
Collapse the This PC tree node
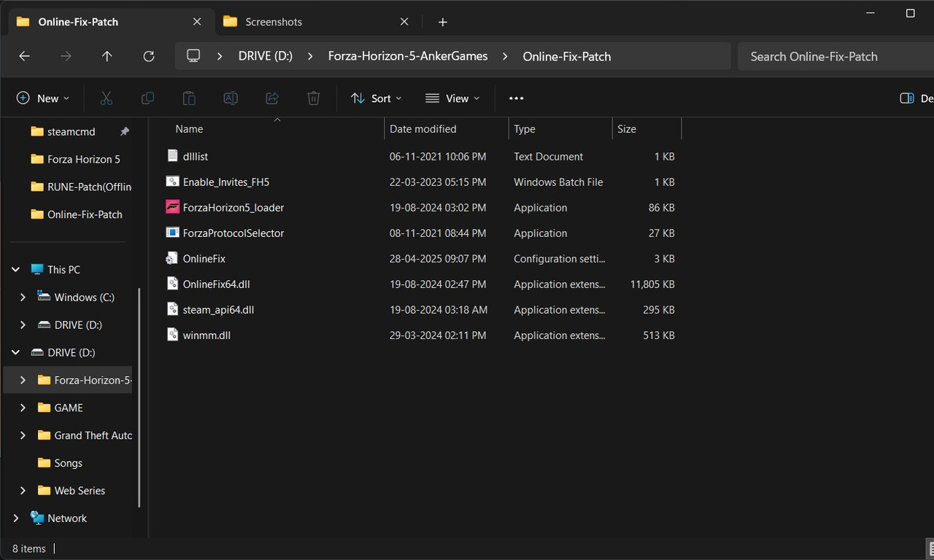coord(16,270)
